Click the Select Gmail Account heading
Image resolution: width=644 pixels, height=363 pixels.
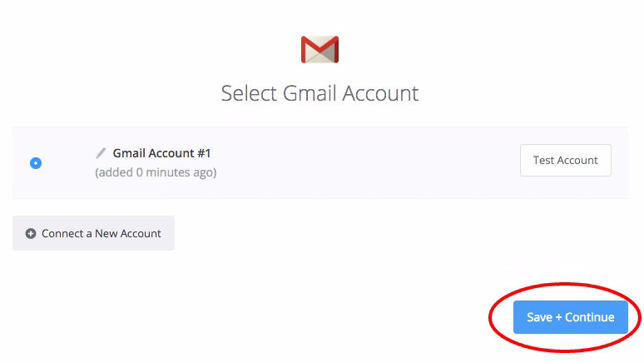tap(320, 92)
